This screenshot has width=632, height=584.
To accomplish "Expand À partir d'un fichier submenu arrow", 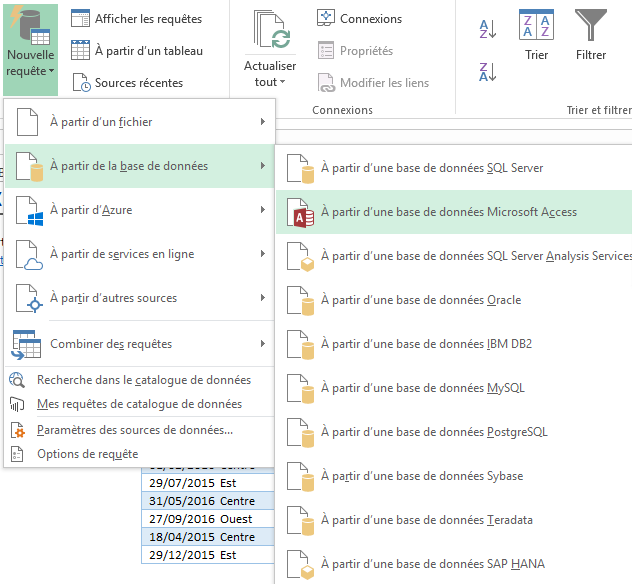I will tap(263, 122).
